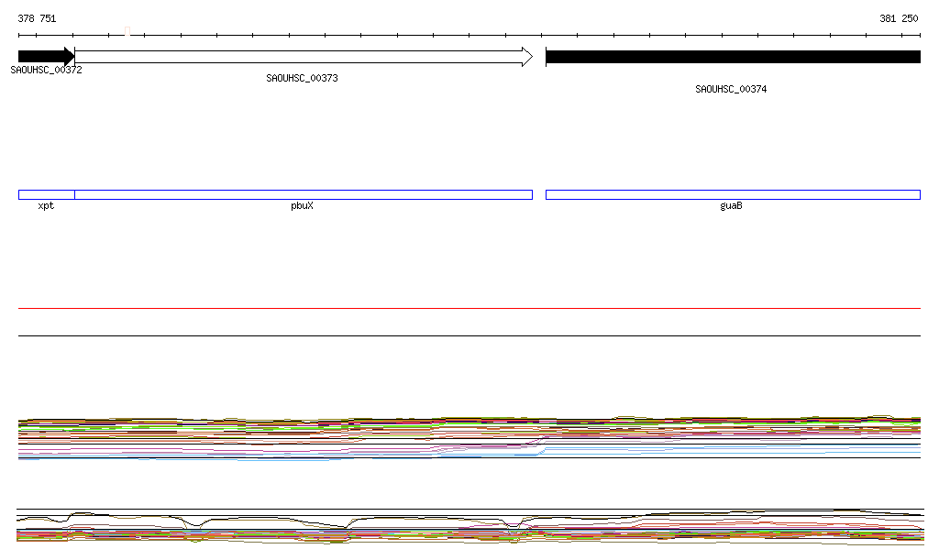Click the guaB gene name text
Viewport: 939px width, 560px height.
(731, 206)
